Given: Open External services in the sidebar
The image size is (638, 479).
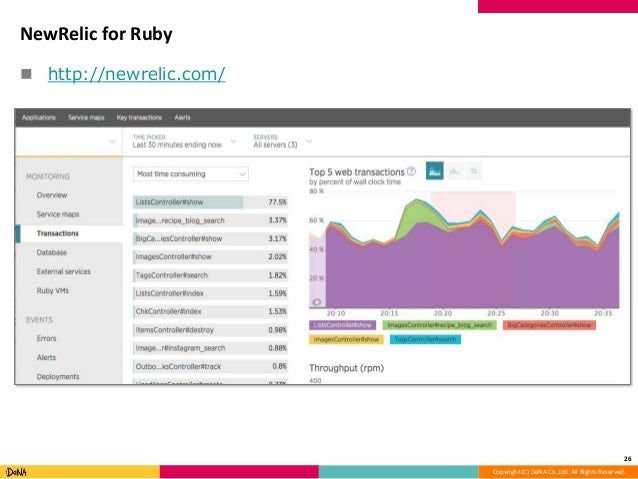Looking at the screenshot, I should point(63,272).
